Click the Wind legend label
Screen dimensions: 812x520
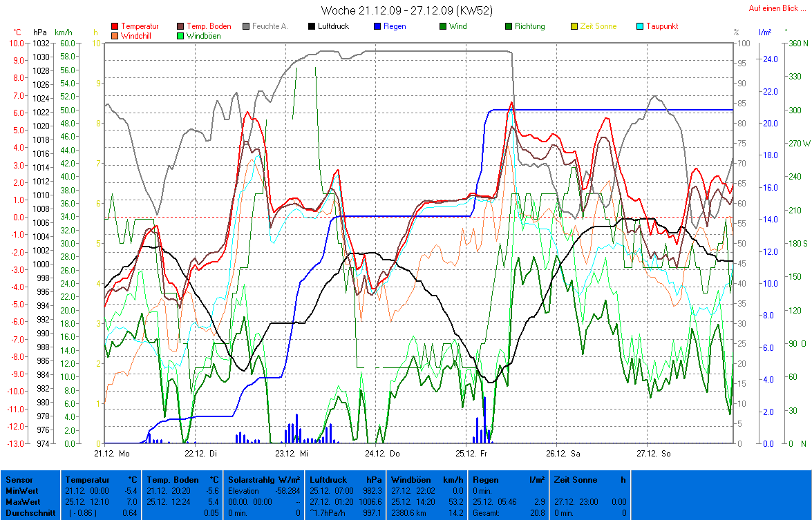457,26
